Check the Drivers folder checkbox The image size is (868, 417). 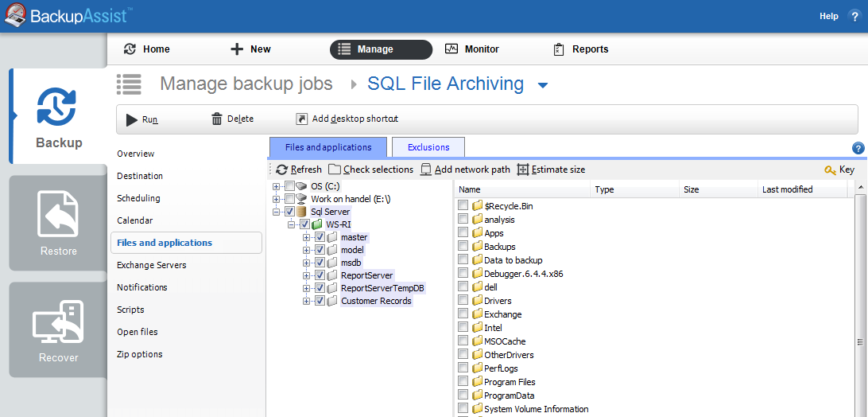pos(463,301)
